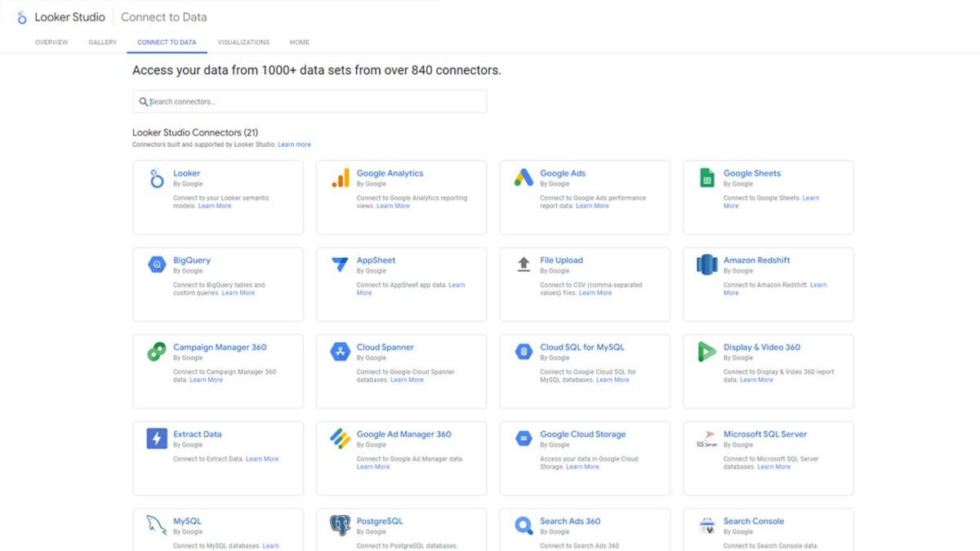Click Learn More in Google Ad Manager 360 card
Viewport: 980px width, 551px height.
373,466
